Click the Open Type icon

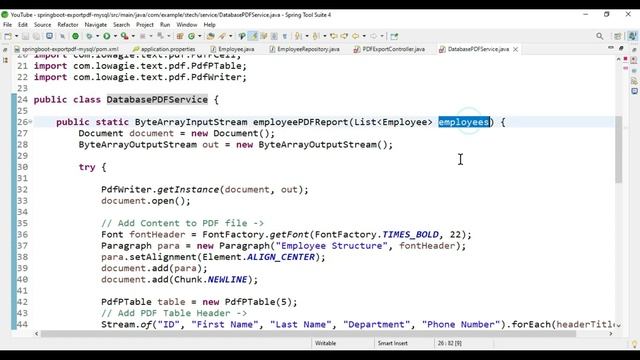point(211,36)
